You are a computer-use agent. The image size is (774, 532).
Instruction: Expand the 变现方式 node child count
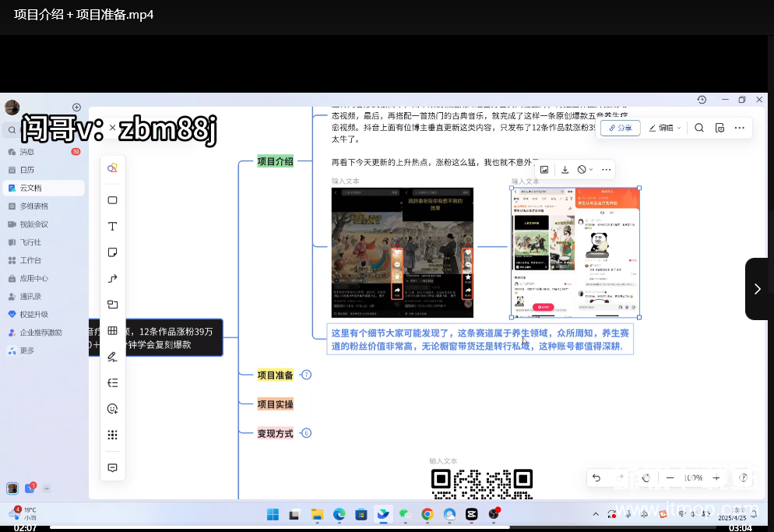306,433
